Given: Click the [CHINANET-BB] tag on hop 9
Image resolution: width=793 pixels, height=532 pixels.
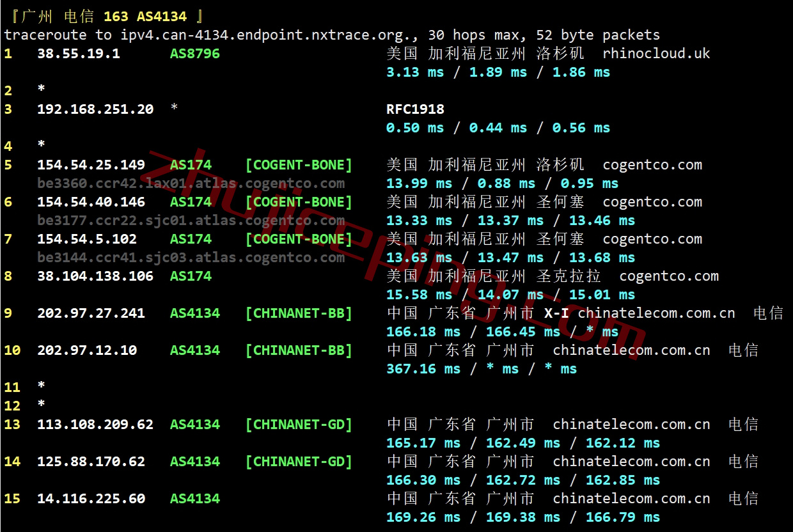Looking at the screenshot, I should [299, 313].
